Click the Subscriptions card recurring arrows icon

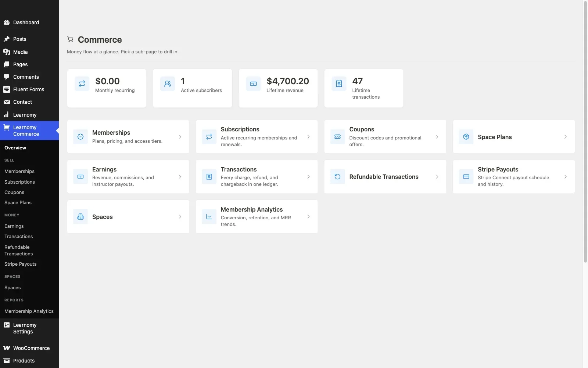(209, 137)
